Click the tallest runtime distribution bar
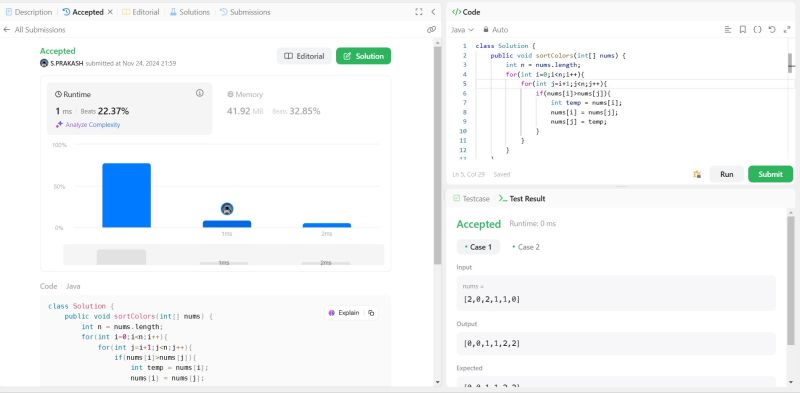 coord(127,195)
